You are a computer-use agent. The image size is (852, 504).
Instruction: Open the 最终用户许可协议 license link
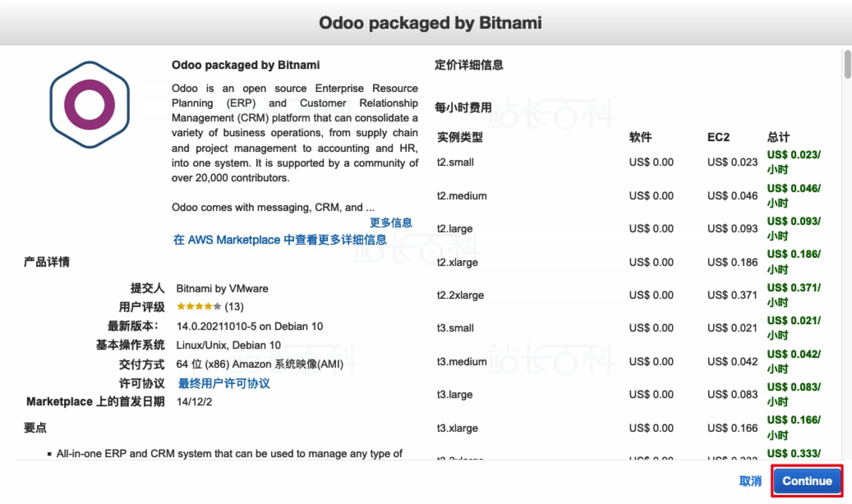coord(224,383)
